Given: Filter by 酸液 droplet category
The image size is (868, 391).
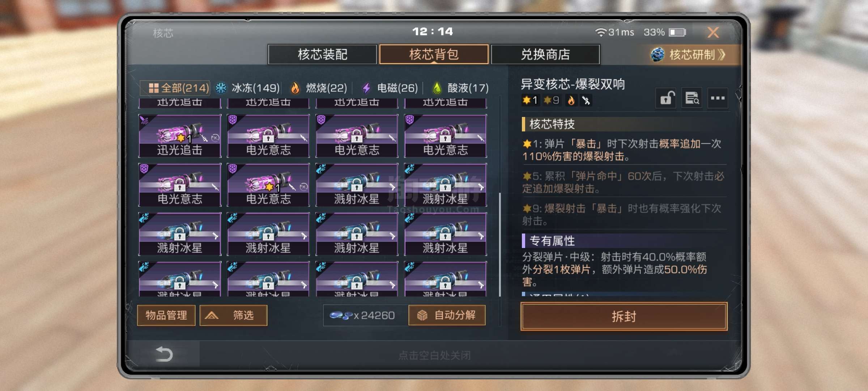Looking at the screenshot, I should click(x=460, y=88).
